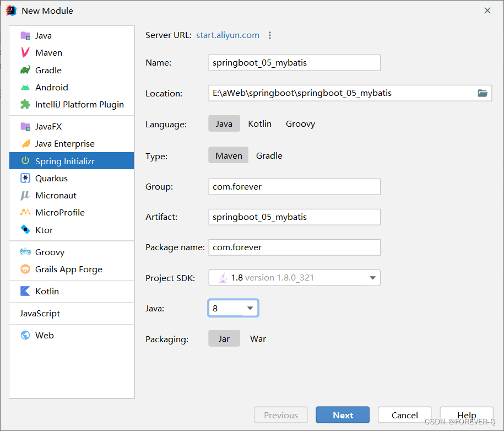Open Server URL options via kebab menu
Image resolution: width=504 pixels, height=431 pixels.
pyautogui.click(x=270, y=35)
